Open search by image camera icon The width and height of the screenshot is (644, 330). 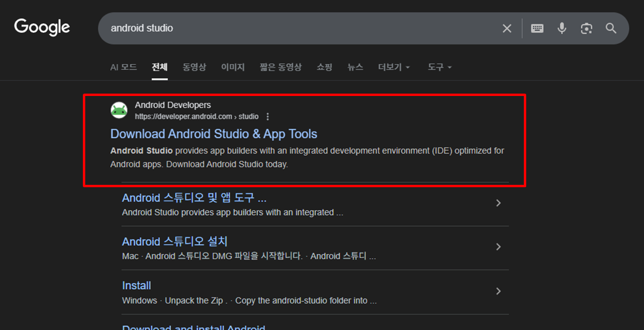pyautogui.click(x=587, y=28)
